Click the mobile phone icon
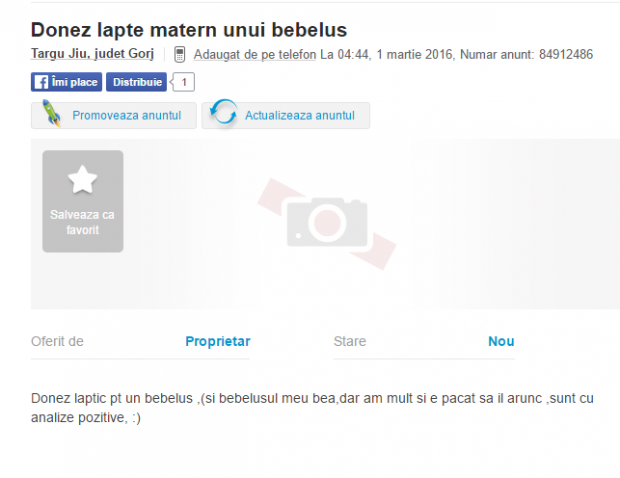This screenshot has width=620, height=478. 180,54
